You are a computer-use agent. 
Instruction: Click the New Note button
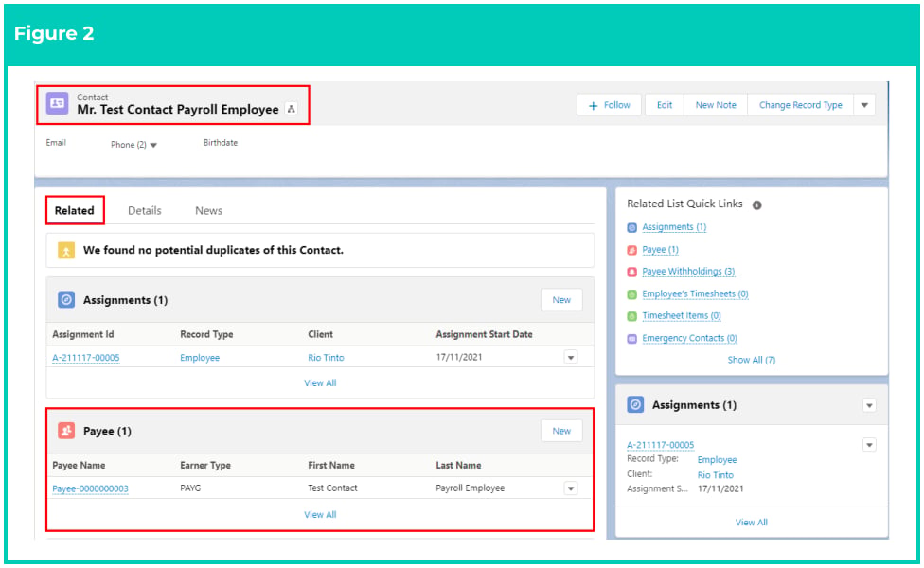716,105
